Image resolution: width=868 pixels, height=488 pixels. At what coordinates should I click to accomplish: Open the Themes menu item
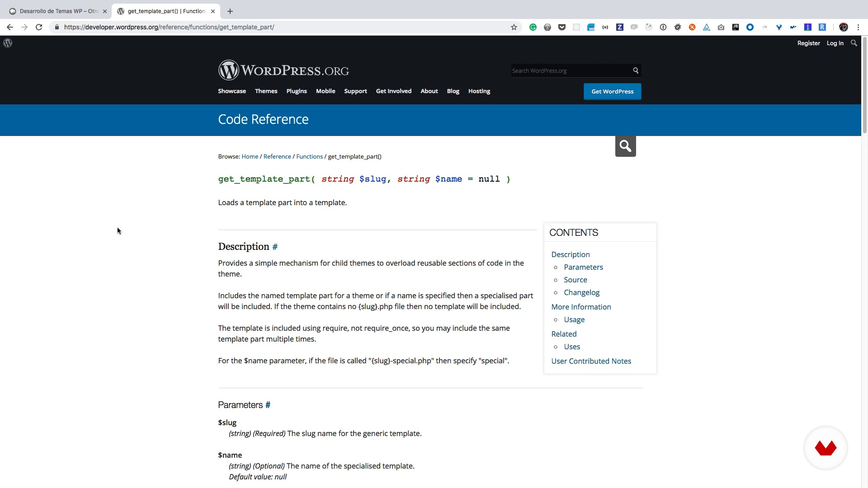tap(266, 91)
